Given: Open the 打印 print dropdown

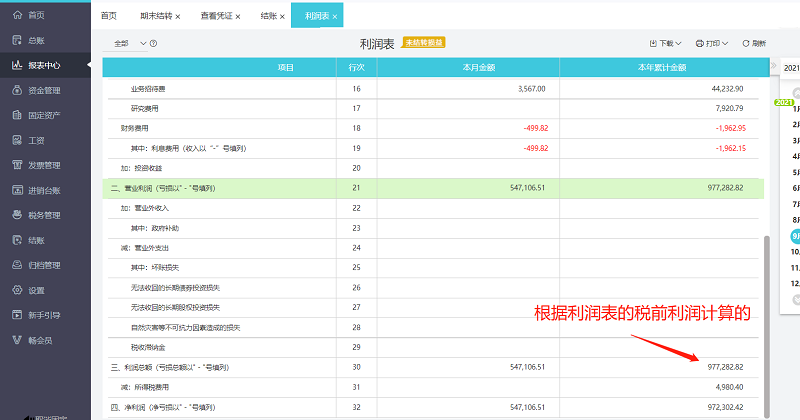Looking at the screenshot, I should coord(711,44).
